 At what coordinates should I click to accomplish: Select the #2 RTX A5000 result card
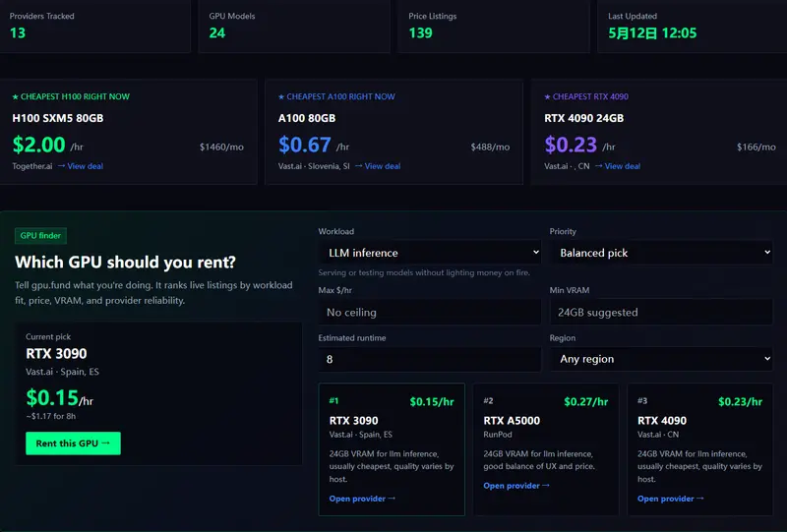546,449
